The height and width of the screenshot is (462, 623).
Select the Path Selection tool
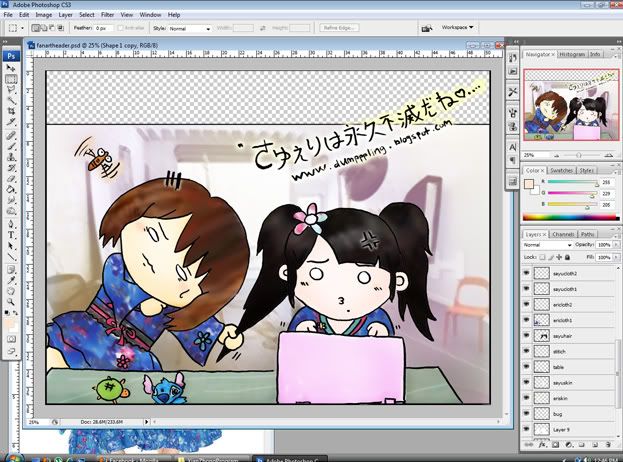click(11, 246)
